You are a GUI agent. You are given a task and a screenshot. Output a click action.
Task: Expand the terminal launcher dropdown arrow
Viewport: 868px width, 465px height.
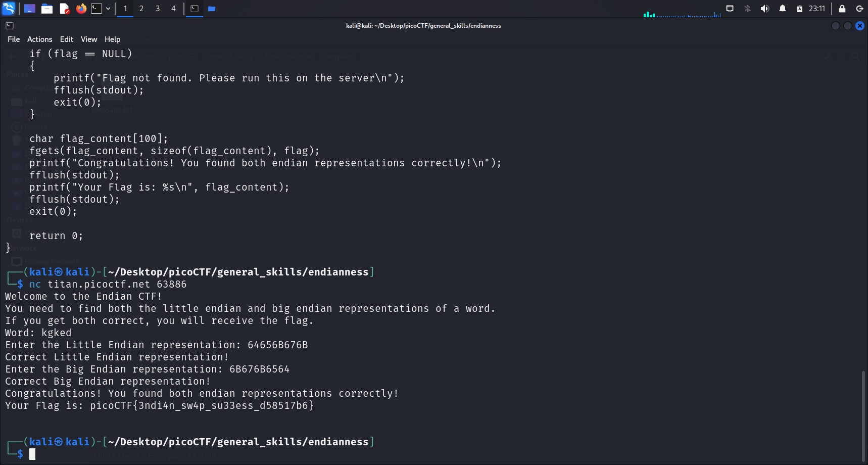coord(108,9)
